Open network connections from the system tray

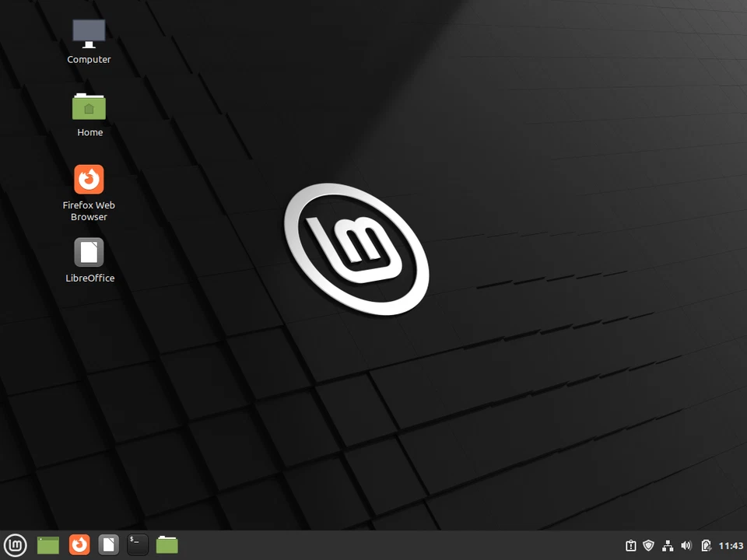[x=668, y=545]
